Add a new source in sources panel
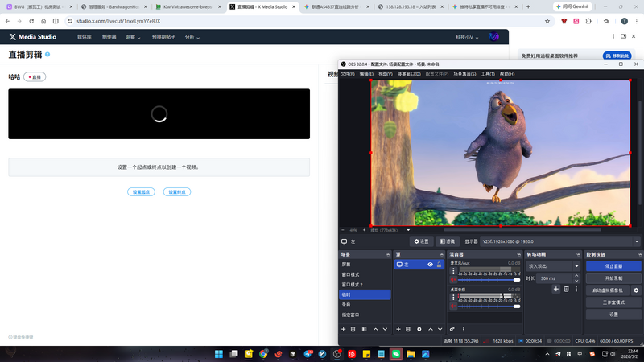Screen dimensions: 644x362 (398, 329)
